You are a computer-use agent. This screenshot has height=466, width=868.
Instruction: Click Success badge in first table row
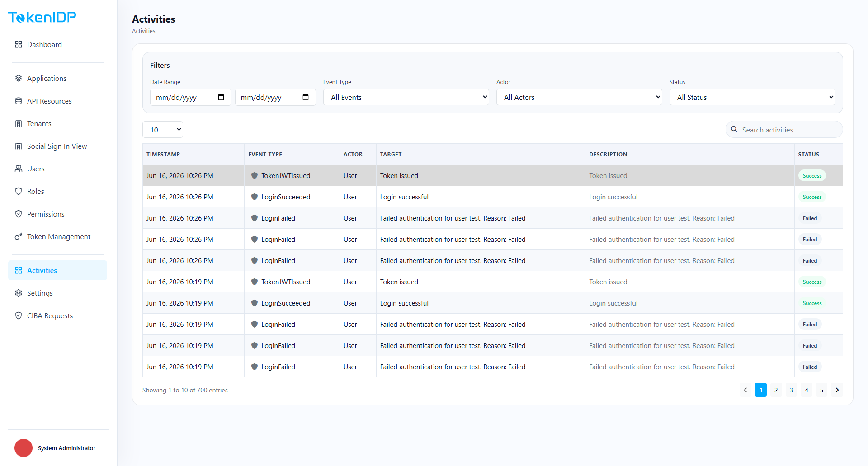coord(812,176)
